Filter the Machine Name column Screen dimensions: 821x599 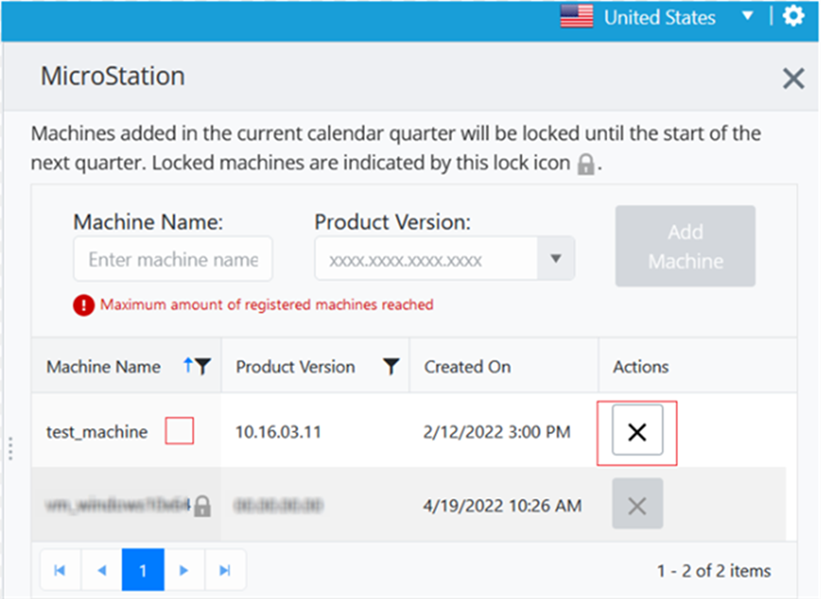tap(204, 367)
